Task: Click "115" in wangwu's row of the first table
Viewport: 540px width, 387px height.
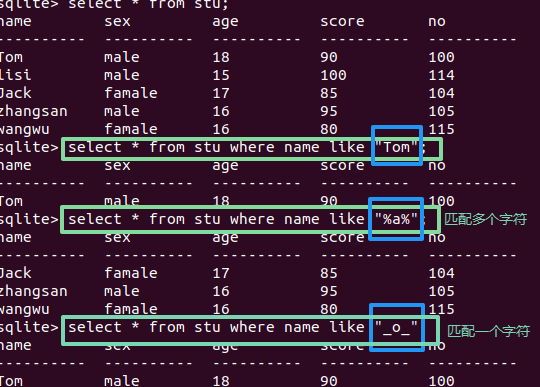Action: click(x=441, y=129)
